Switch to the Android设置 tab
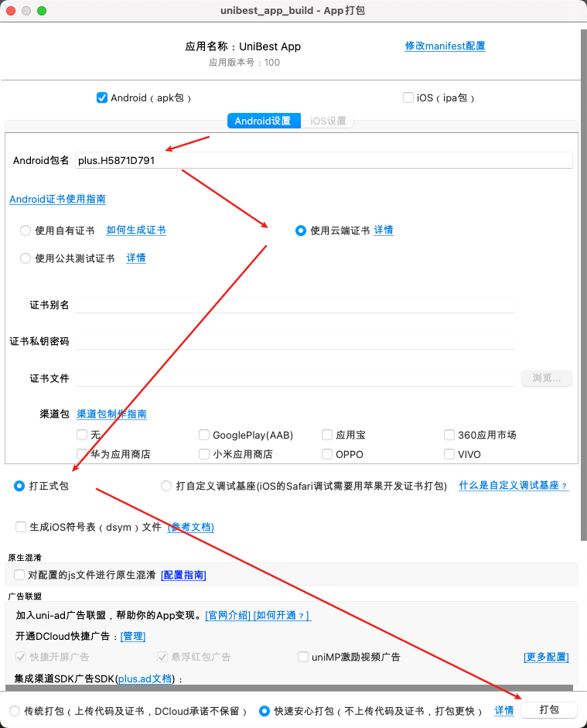The image size is (587, 728). tap(264, 121)
